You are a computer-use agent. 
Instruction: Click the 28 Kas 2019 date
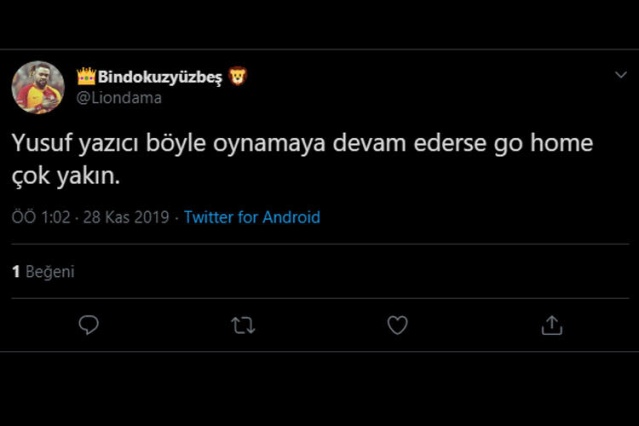128,217
